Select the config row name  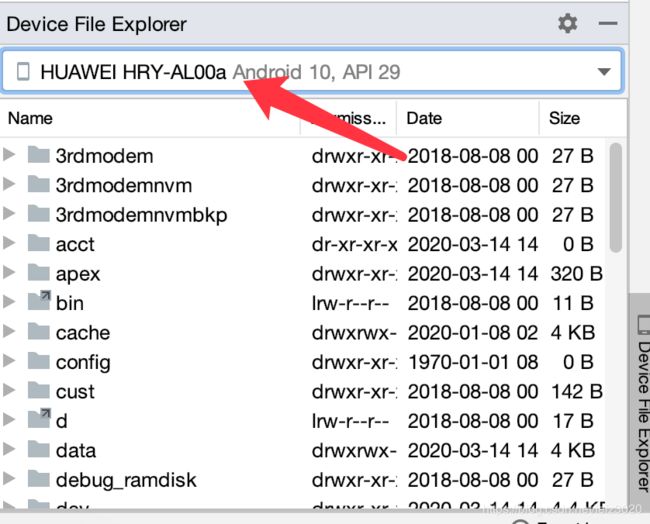(83, 363)
